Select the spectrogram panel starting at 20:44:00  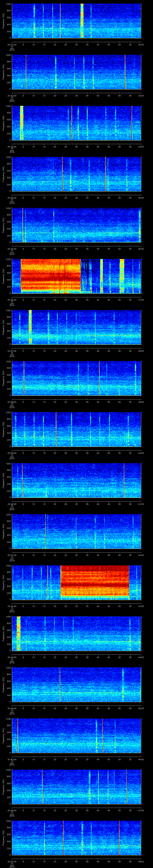click(76, 685)
